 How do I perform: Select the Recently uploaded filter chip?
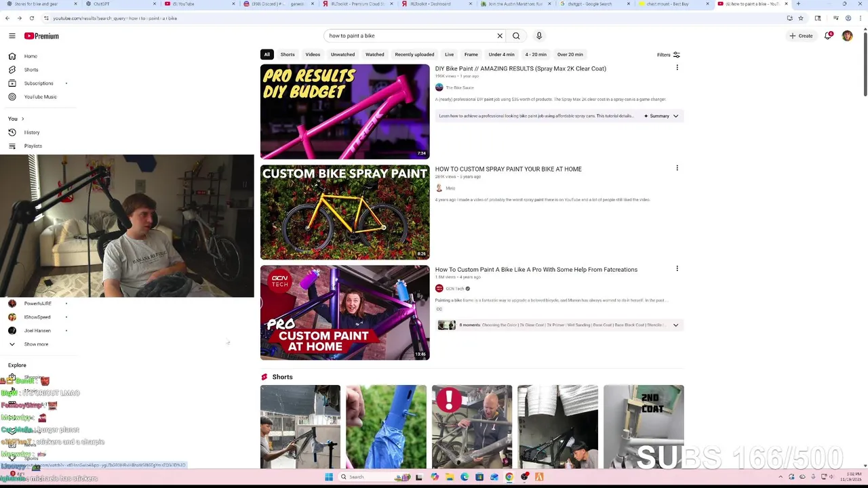click(414, 54)
